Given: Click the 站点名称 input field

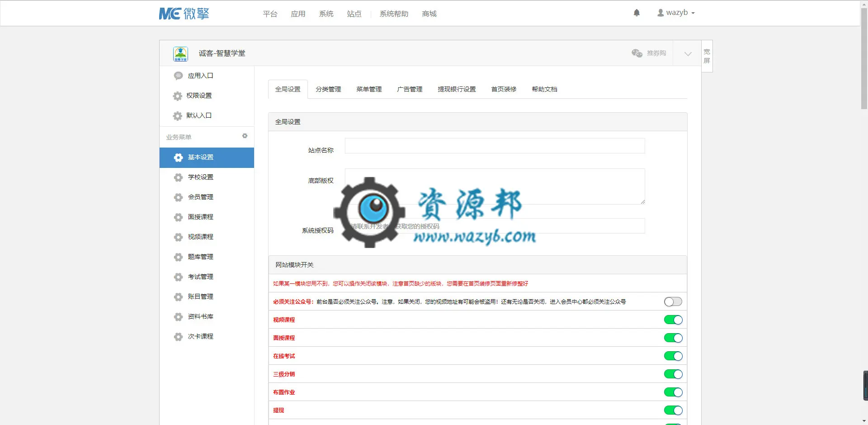Looking at the screenshot, I should pyautogui.click(x=495, y=146).
